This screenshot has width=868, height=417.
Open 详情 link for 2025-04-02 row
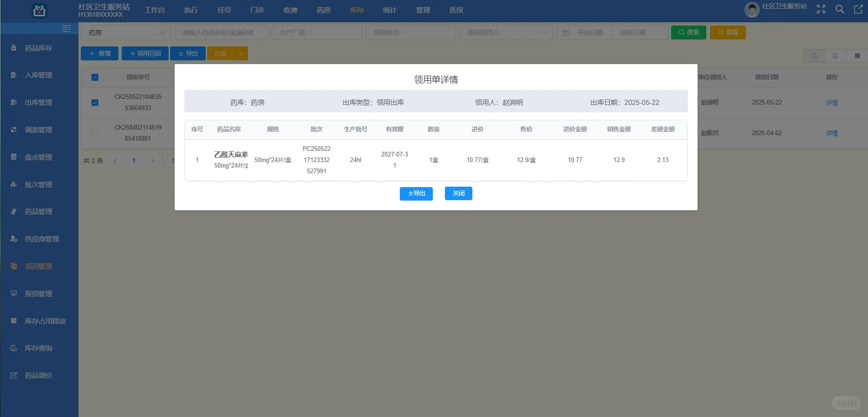pyautogui.click(x=832, y=133)
